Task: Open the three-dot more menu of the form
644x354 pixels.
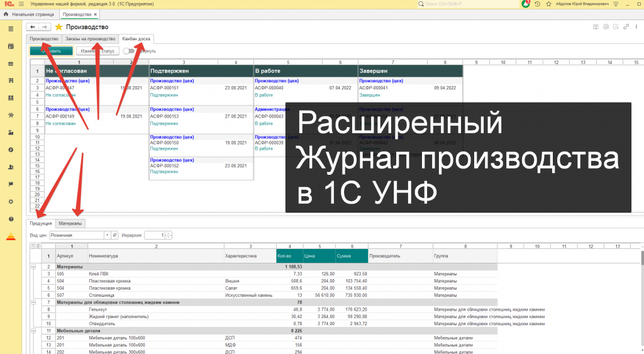Action: (x=636, y=26)
